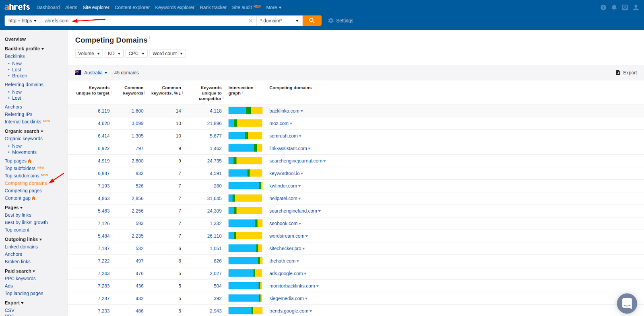
Task: Open the user account icon
Action: coord(636,7)
